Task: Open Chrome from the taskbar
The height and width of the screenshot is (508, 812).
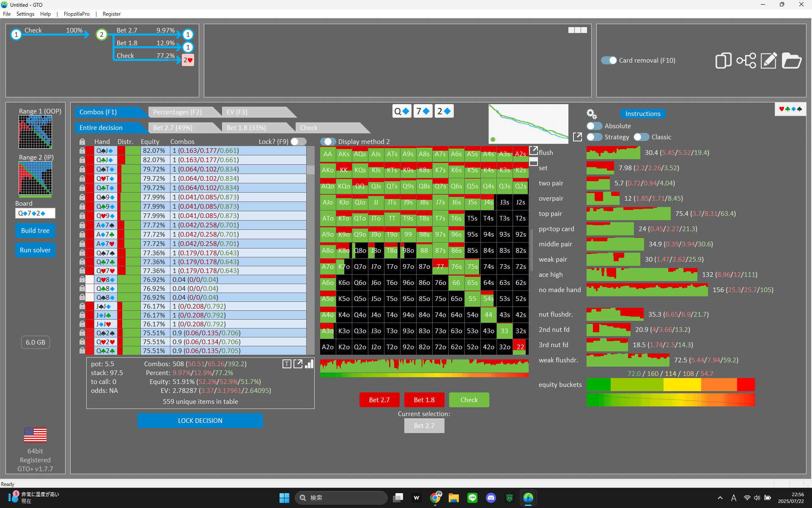Action: 435,498
